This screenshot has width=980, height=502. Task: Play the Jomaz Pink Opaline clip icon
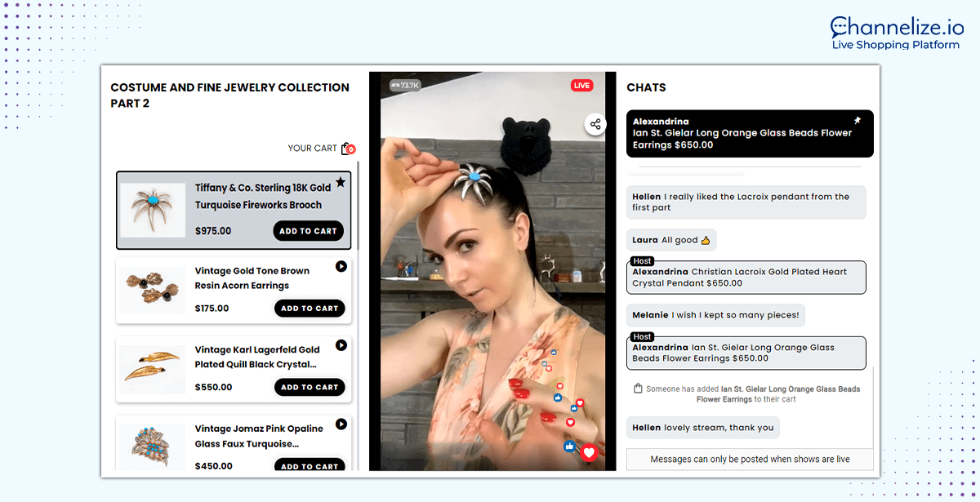tap(341, 424)
